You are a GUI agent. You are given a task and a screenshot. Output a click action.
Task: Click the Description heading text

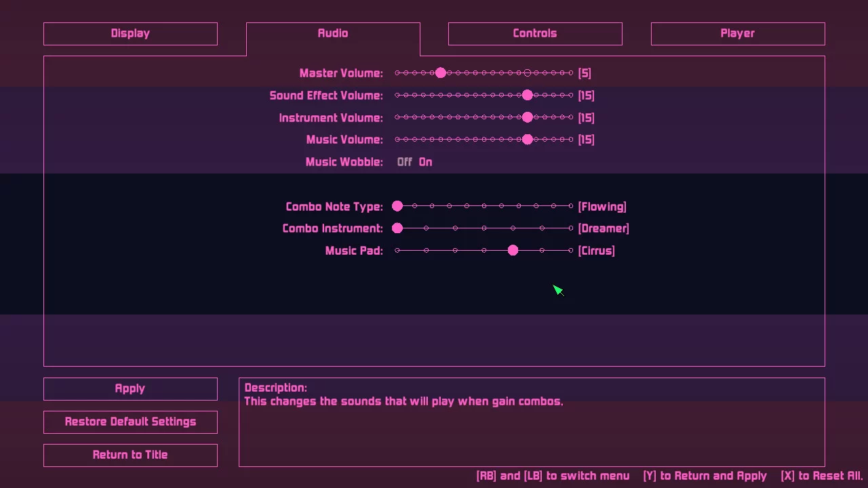pos(276,388)
